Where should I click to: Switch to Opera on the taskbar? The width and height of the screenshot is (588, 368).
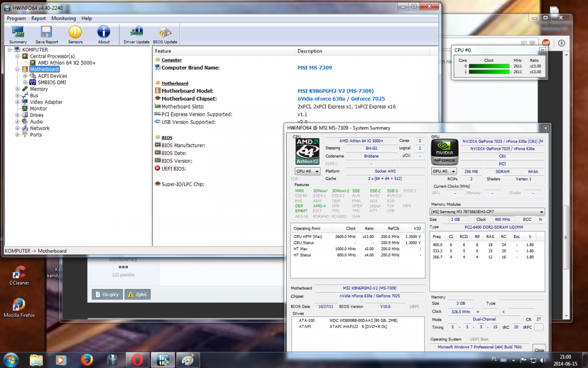(137, 360)
